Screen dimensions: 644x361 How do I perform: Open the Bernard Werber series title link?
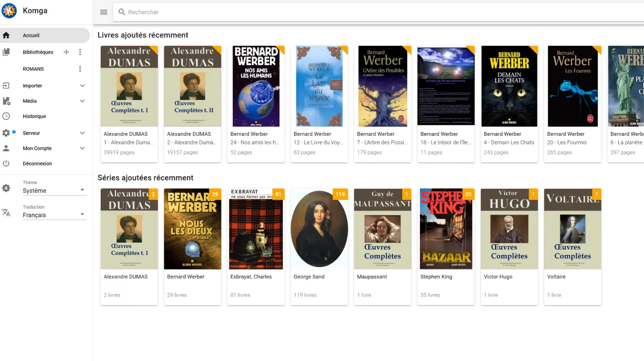(x=186, y=277)
